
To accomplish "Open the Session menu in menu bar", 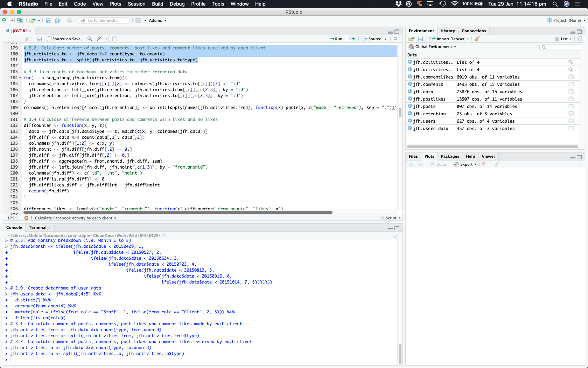I will [136, 4].
